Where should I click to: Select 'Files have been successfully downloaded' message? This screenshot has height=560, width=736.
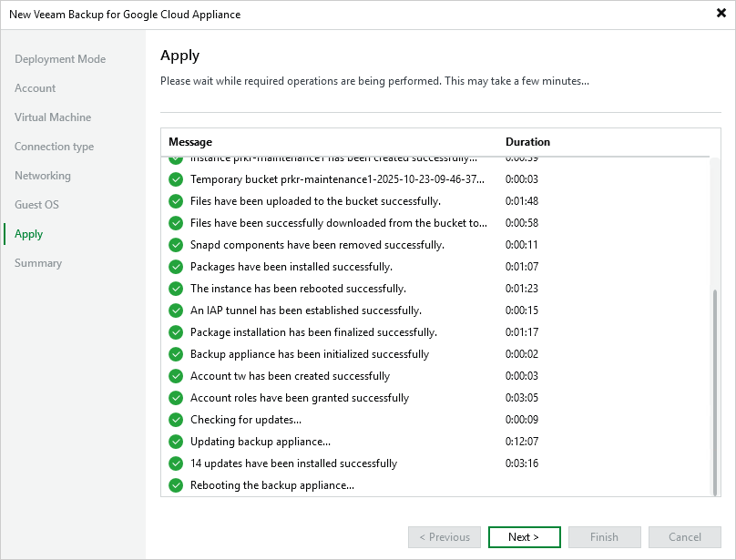click(x=339, y=223)
